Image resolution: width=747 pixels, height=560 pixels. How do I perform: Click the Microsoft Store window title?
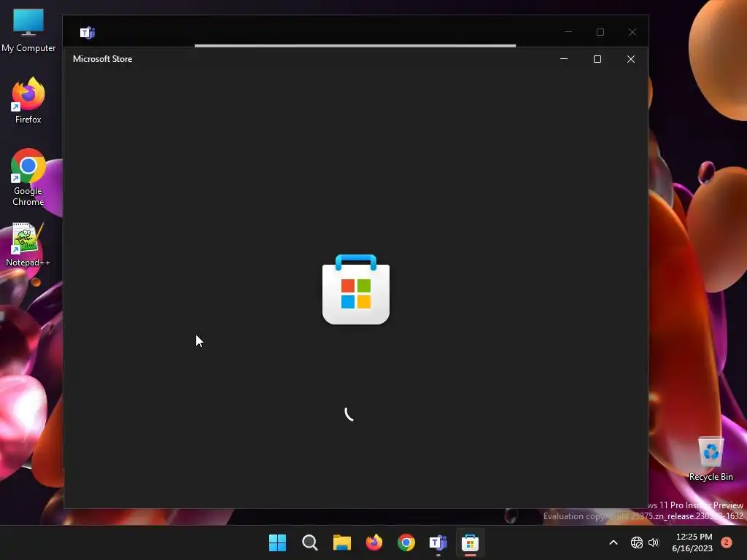point(102,59)
